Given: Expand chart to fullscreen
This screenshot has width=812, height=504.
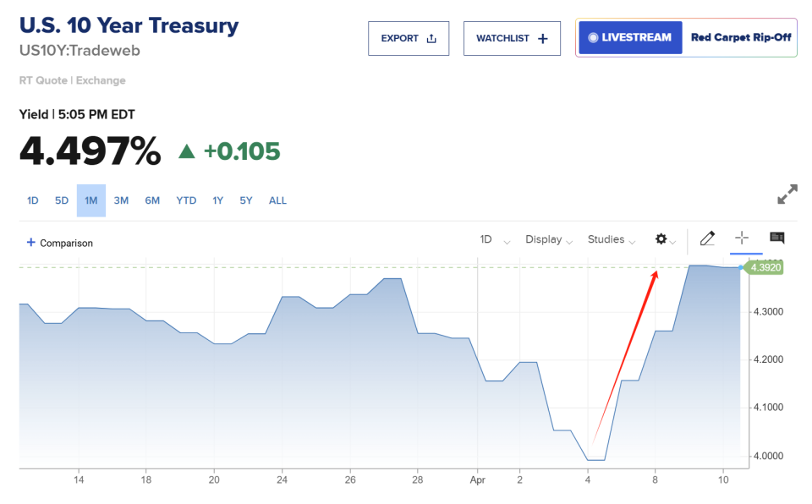Looking at the screenshot, I should tap(787, 194).
